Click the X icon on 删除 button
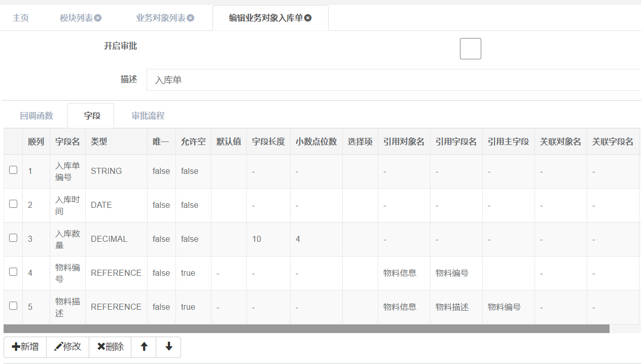641x364 pixels. pyautogui.click(x=100, y=347)
